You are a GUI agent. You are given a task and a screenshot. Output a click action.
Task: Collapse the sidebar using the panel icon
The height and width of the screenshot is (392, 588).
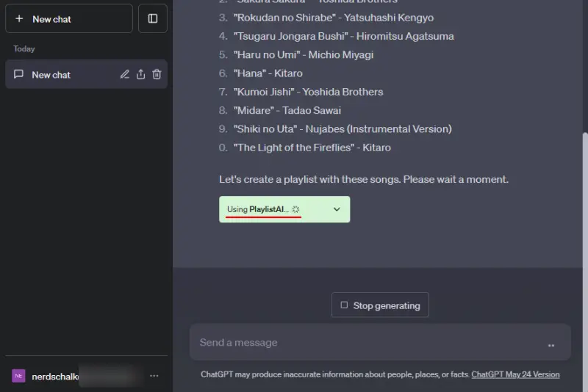153,18
